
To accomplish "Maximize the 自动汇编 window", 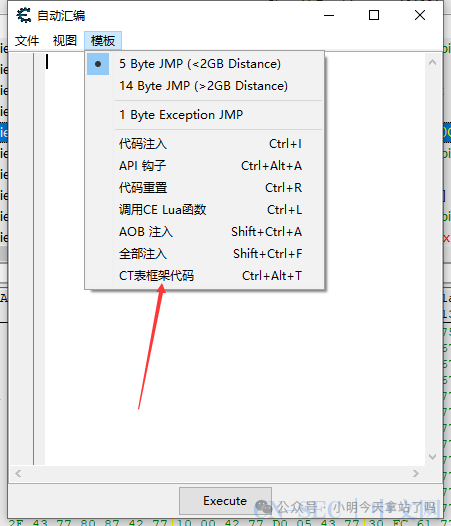I will point(374,15).
